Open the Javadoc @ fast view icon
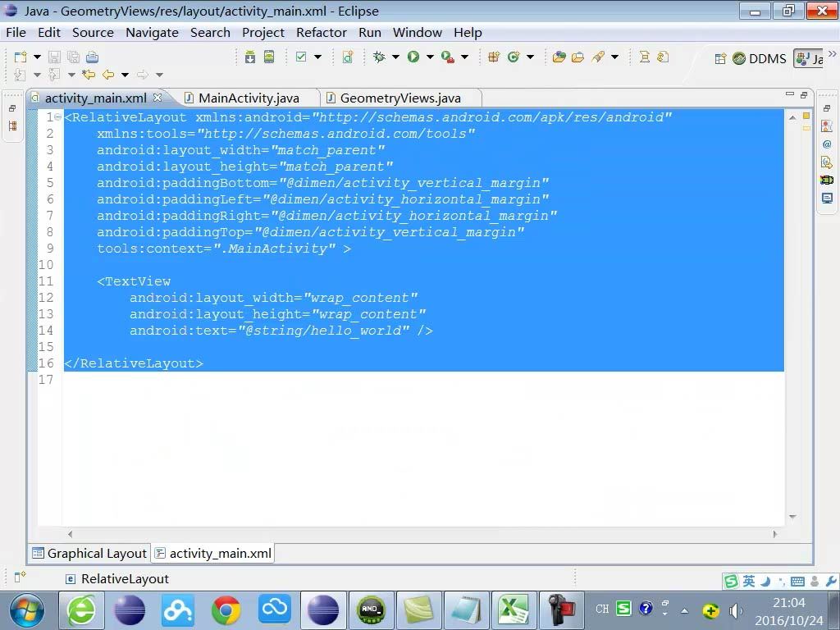Viewport: 840px width, 630px height. (x=827, y=144)
